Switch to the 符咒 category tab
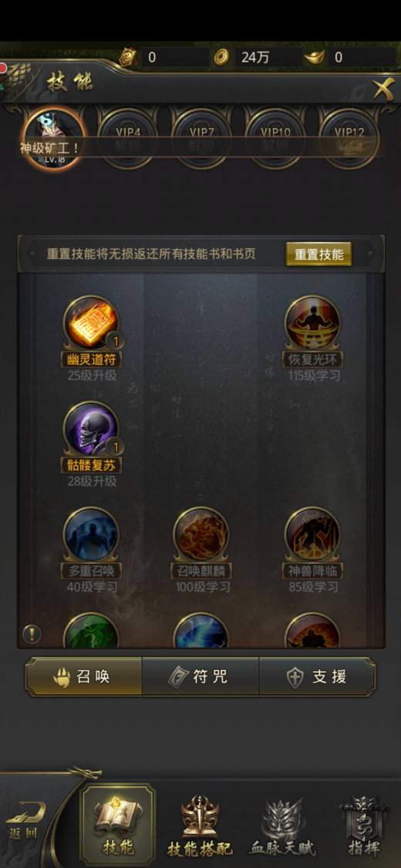Screen dimensions: 401x868 (x=200, y=677)
